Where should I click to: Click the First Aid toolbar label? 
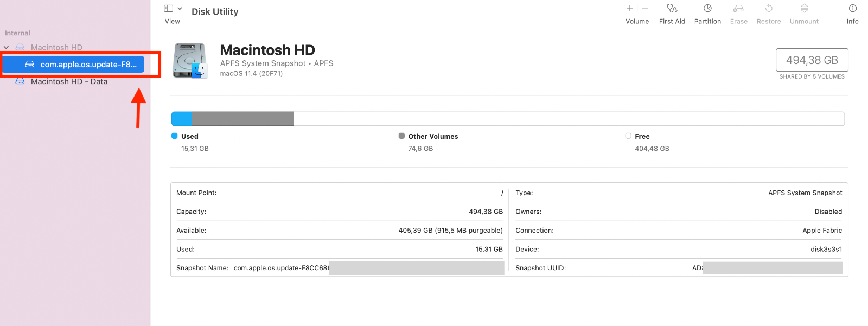point(672,22)
